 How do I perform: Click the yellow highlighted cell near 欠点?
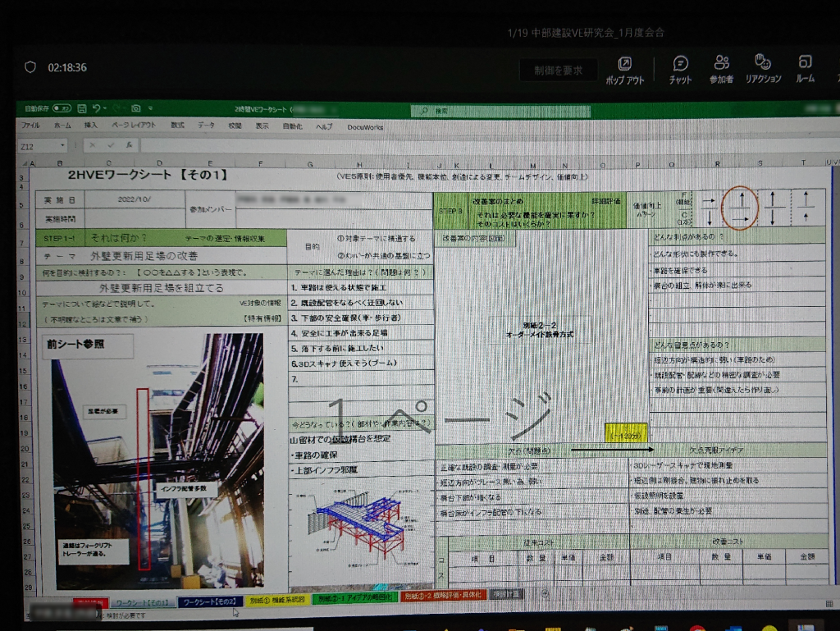pyautogui.click(x=626, y=432)
